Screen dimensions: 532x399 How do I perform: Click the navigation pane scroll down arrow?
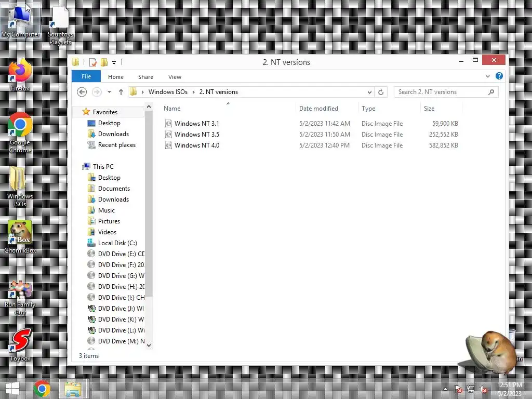click(x=149, y=345)
